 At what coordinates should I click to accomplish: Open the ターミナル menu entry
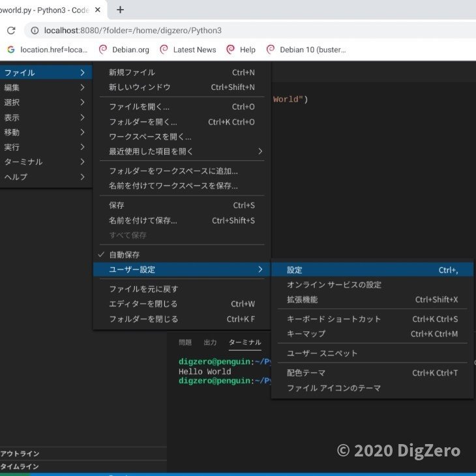[x=46, y=162]
